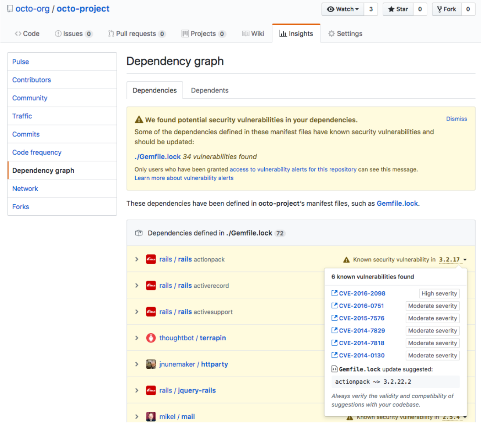Click the repository book icon beside octo-org
504x432 pixels.
point(11,8)
